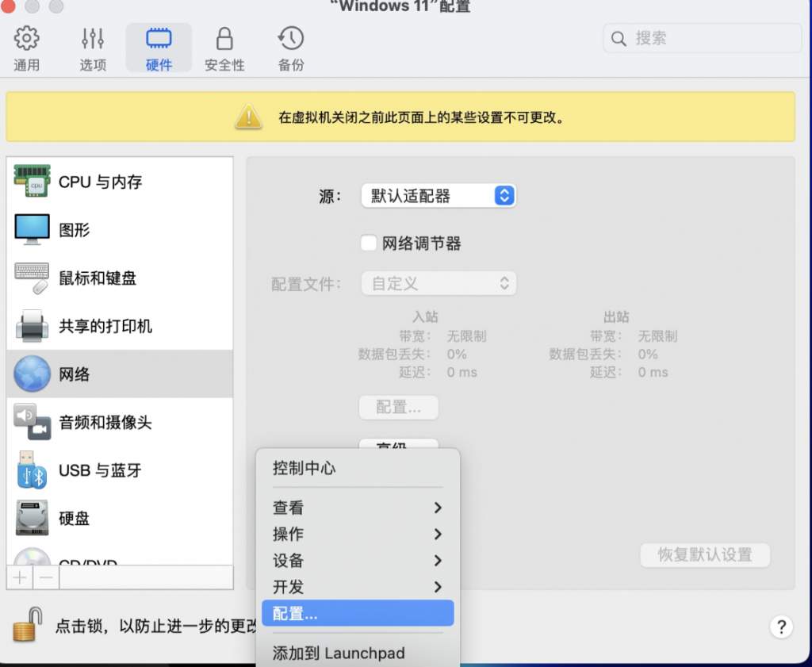Enable the 网络调节器 checkbox
The image size is (812, 667).
click(368, 243)
